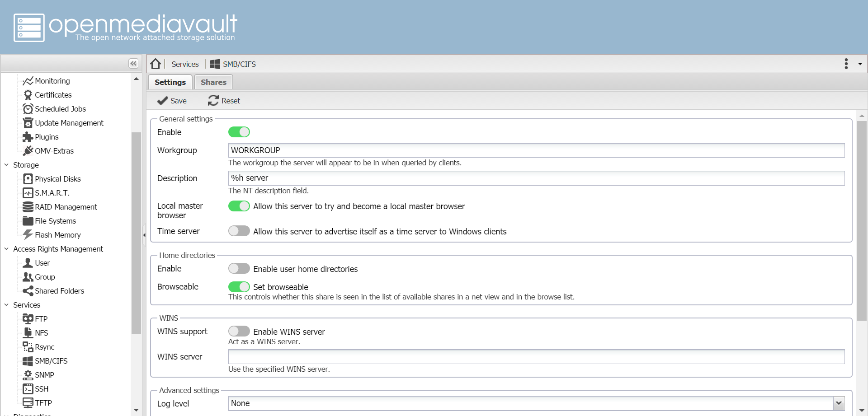Click the settings panel scrollbar thumb

pyautogui.click(x=862, y=220)
